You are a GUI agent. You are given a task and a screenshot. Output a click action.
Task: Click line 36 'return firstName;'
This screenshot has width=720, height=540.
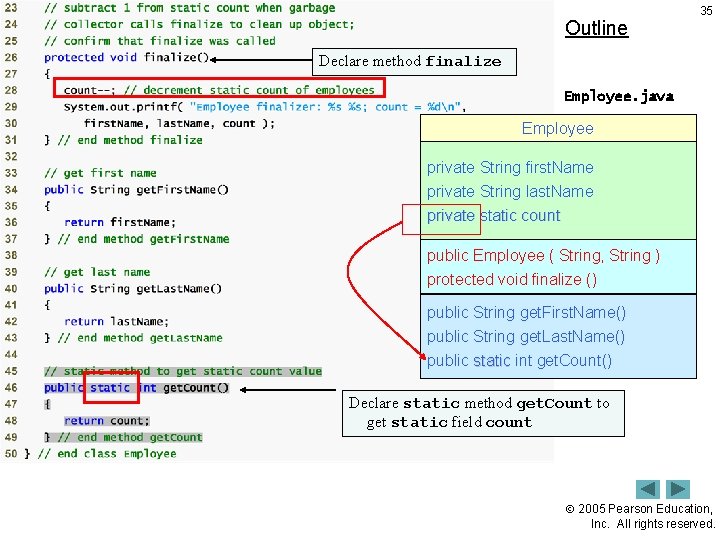[120, 223]
